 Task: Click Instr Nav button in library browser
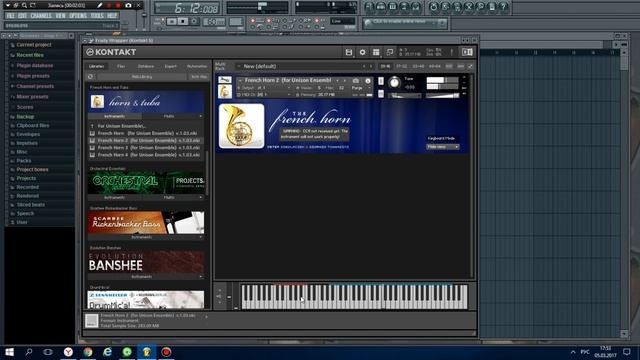click(199, 77)
